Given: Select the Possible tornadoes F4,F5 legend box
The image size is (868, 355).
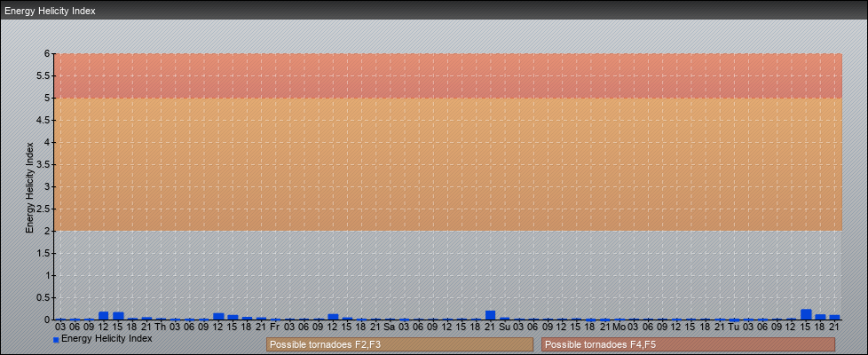Looking at the screenshot, I should coord(688,344).
